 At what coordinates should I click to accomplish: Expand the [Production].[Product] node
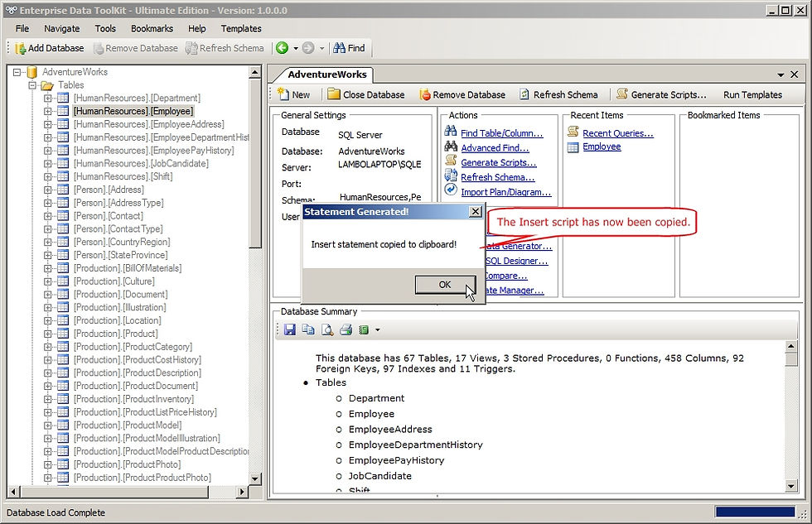[48, 334]
